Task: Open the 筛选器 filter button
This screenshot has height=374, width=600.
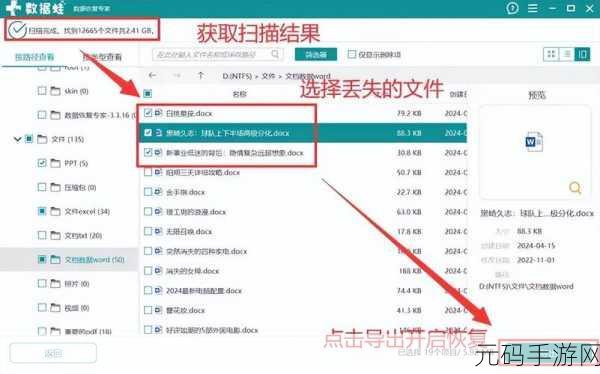Action: 316,54
